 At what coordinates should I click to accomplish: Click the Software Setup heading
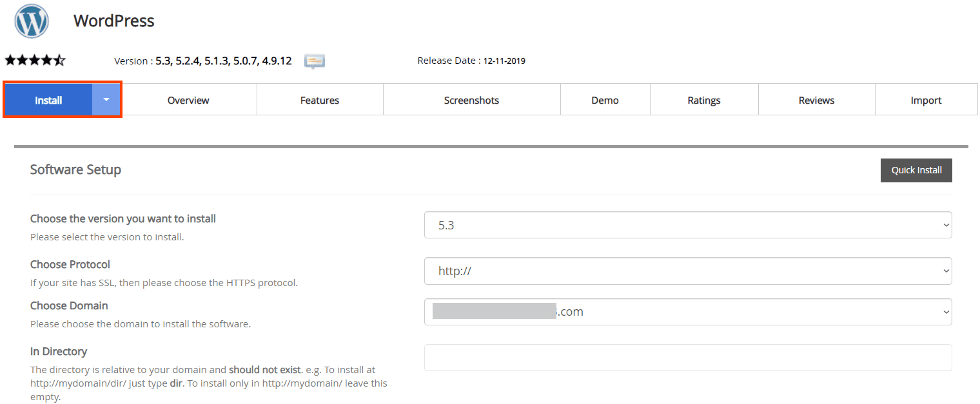[x=75, y=169]
